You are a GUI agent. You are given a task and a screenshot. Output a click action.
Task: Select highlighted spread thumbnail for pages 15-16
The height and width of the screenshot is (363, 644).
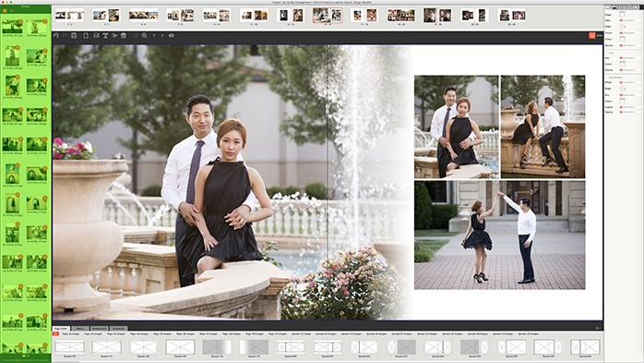point(328,16)
